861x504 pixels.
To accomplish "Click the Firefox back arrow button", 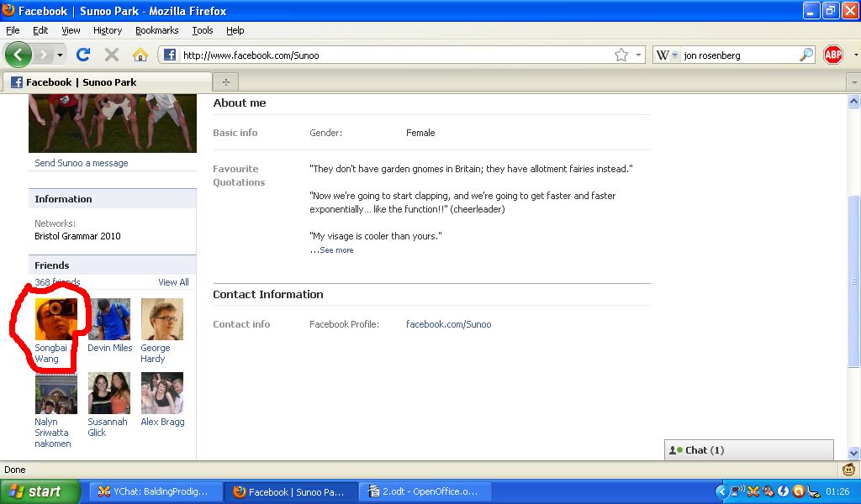I will pyautogui.click(x=18, y=55).
